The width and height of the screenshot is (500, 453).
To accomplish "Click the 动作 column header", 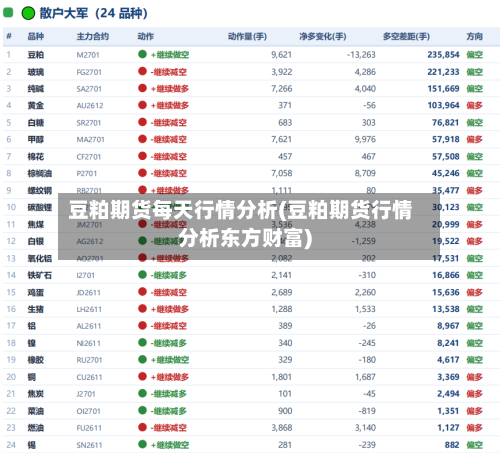I will click(146, 36).
